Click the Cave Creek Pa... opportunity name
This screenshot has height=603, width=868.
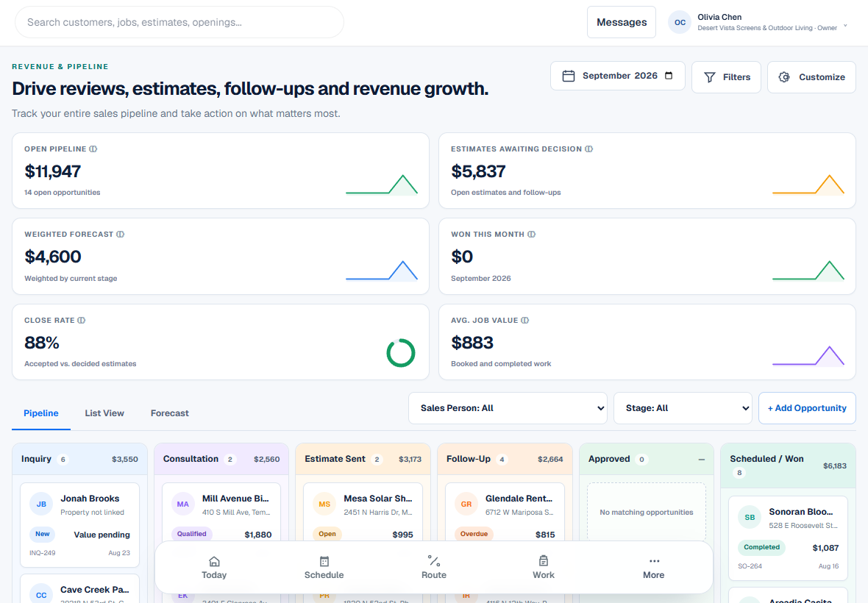coord(95,590)
